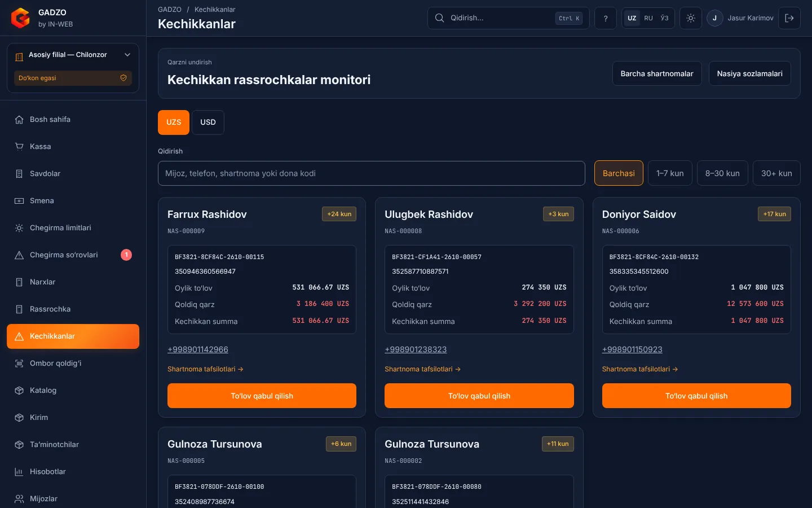The height and width of the screenshot is (508, 812).
Task: Open Narxlar price icon
Action: pos(19,282)
